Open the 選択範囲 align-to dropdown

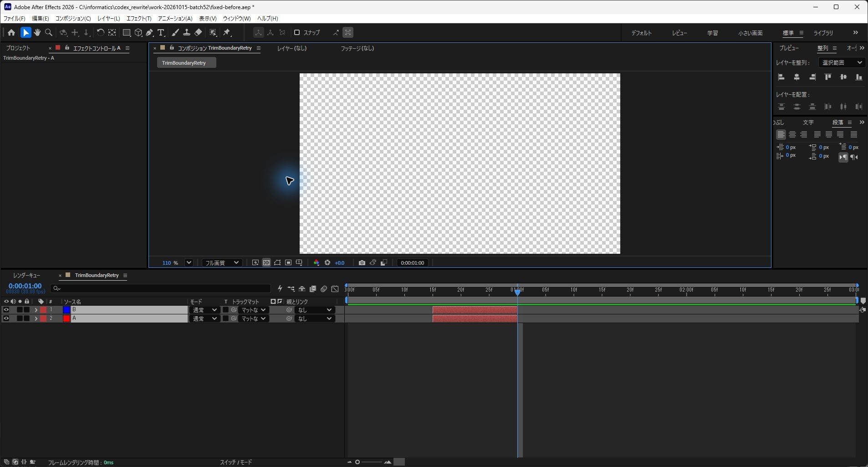pos(842,62)
